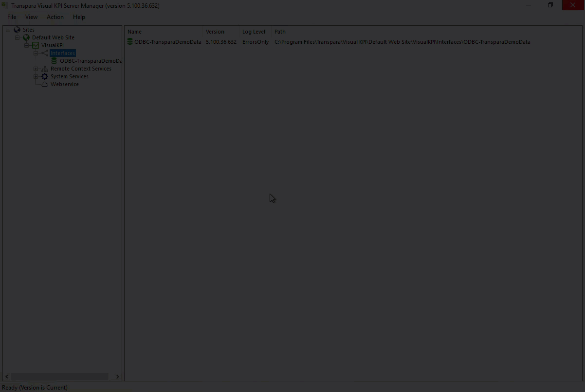This screenshot has height=392, width=585.
Task: Click the VisualKPI chart icon
Action: 36,45
